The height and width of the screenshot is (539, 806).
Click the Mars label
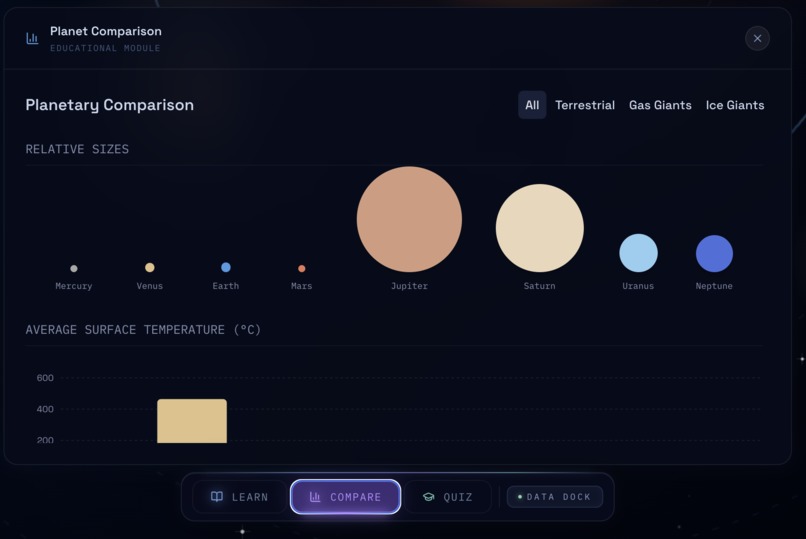(302, 286)
